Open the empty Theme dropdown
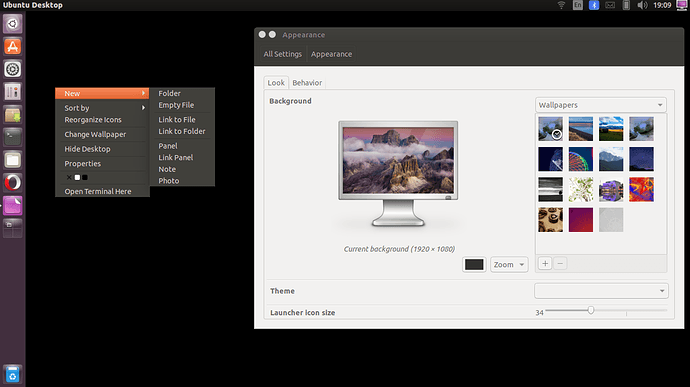 (601, 291)
